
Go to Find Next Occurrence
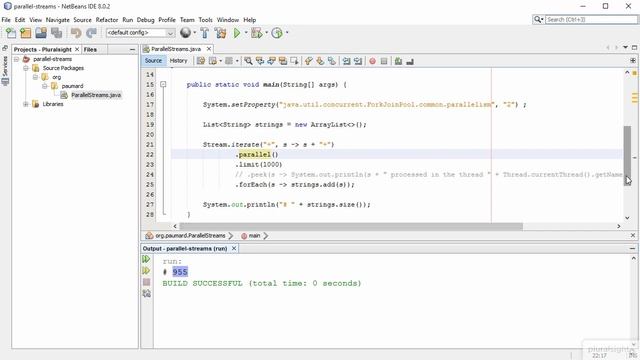click(271, 61)
